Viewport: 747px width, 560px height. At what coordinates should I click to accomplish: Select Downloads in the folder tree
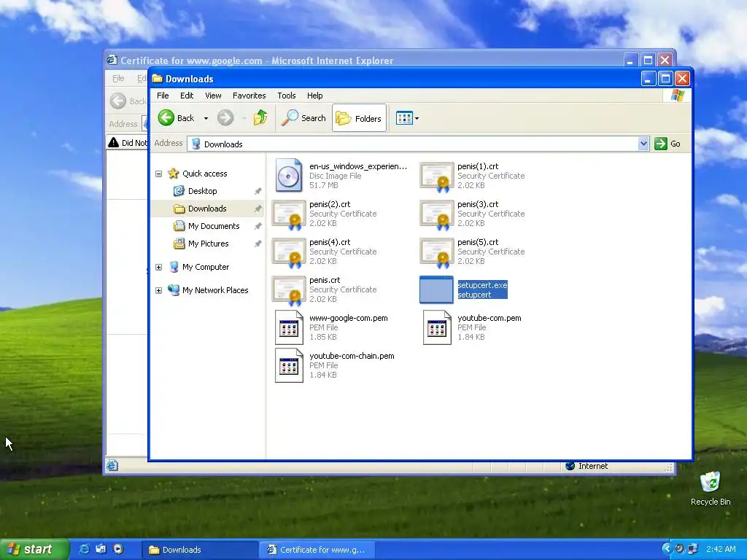coord(207,209)
